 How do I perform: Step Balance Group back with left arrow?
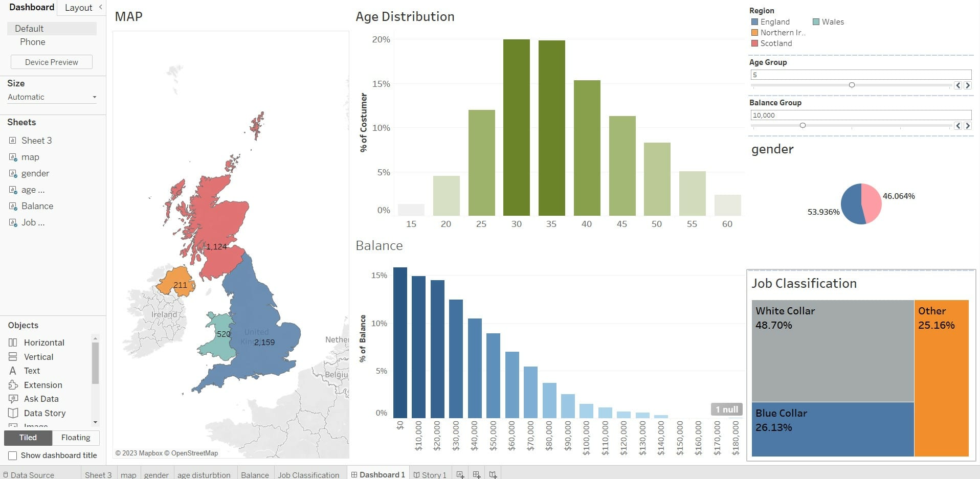coord(958,126)
